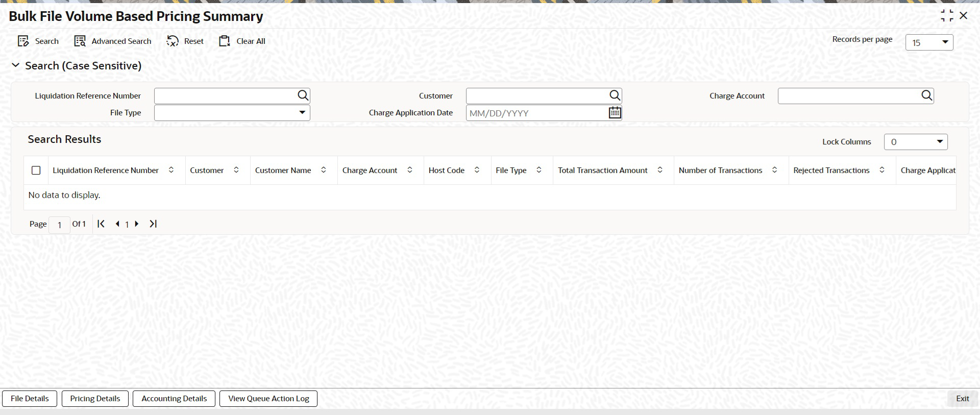Collapse the Search (Case Sensitive) section
The height and width of the screenshot is (415, 980).
pos(16,65)
